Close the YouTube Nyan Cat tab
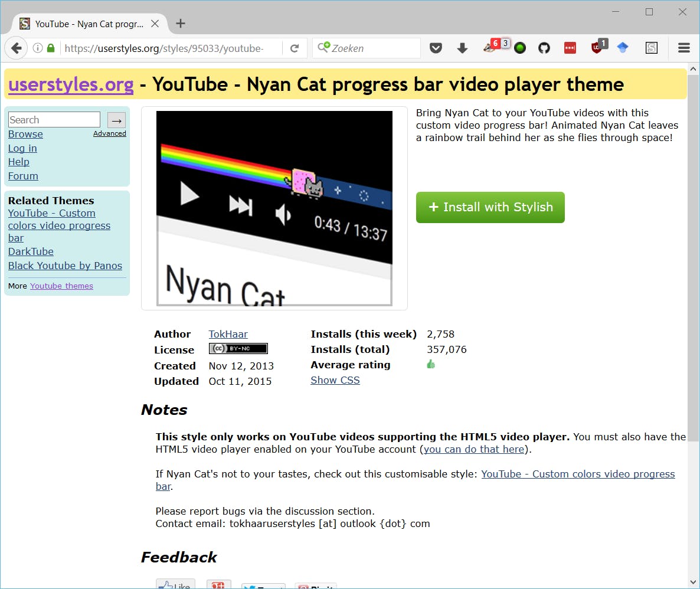This screenshot has width=700, height=589. tap(155, 24)
